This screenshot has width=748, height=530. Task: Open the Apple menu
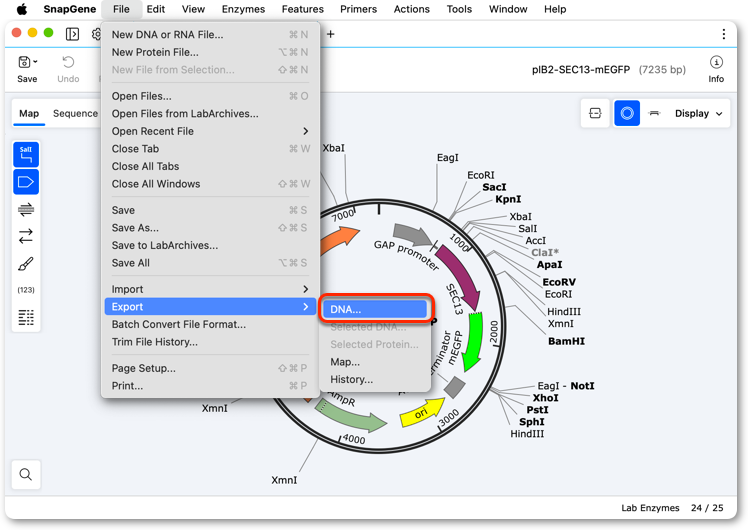click(x=22, y=9)
